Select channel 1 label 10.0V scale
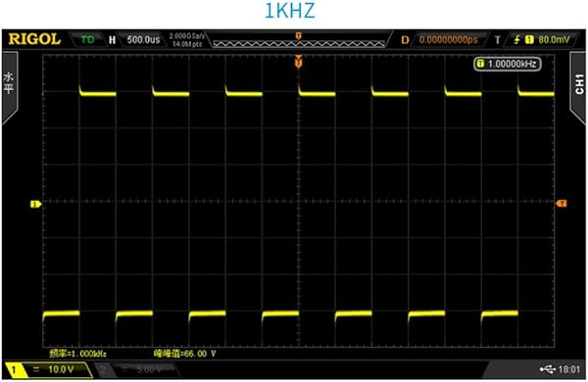Screen dimensions: 588x382 click(x=48, y=369)
